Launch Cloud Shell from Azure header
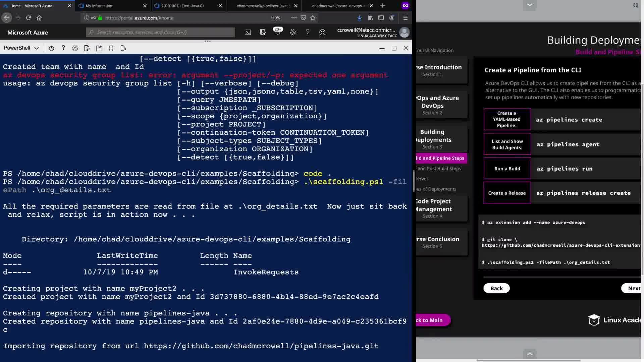This screenshot has width=644, height=362. coord(248,33)
